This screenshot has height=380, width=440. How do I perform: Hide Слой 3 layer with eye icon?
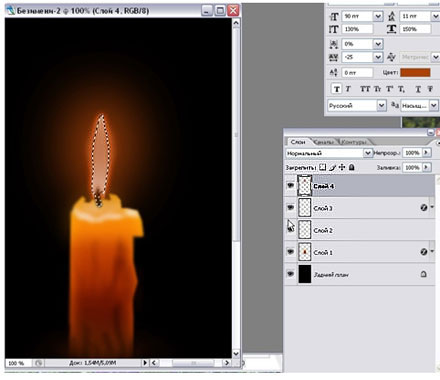pyautogui.click(x=291, y=207)
